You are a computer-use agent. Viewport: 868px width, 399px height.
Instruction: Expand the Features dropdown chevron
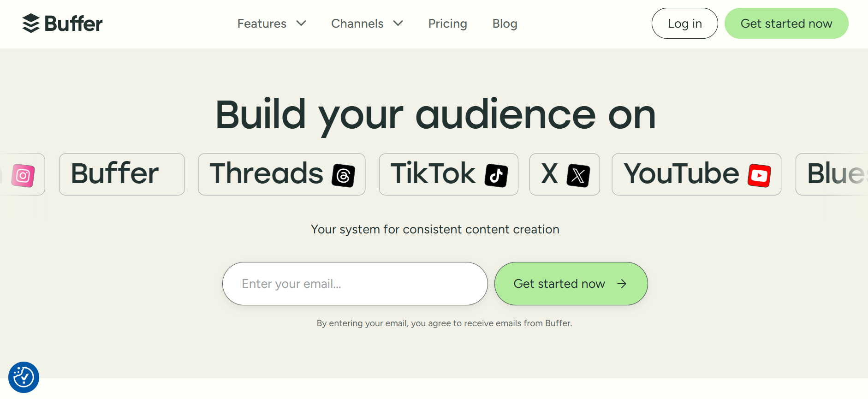(301, 23)
